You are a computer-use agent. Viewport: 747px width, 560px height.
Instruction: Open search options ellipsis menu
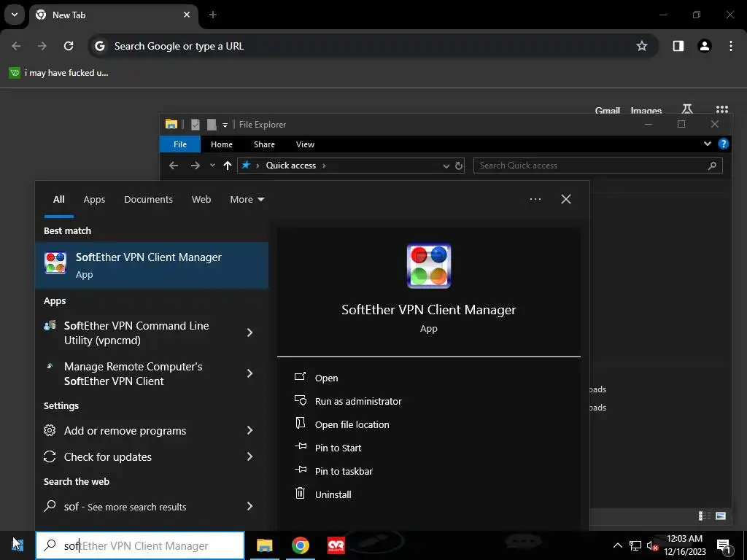(535, 199)
